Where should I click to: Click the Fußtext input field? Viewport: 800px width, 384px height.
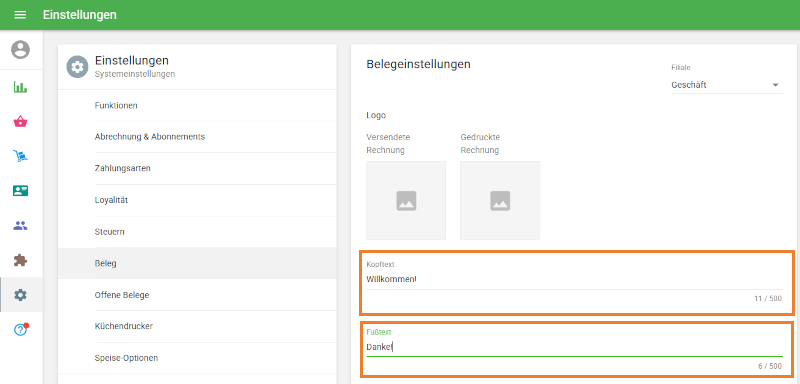574,347
